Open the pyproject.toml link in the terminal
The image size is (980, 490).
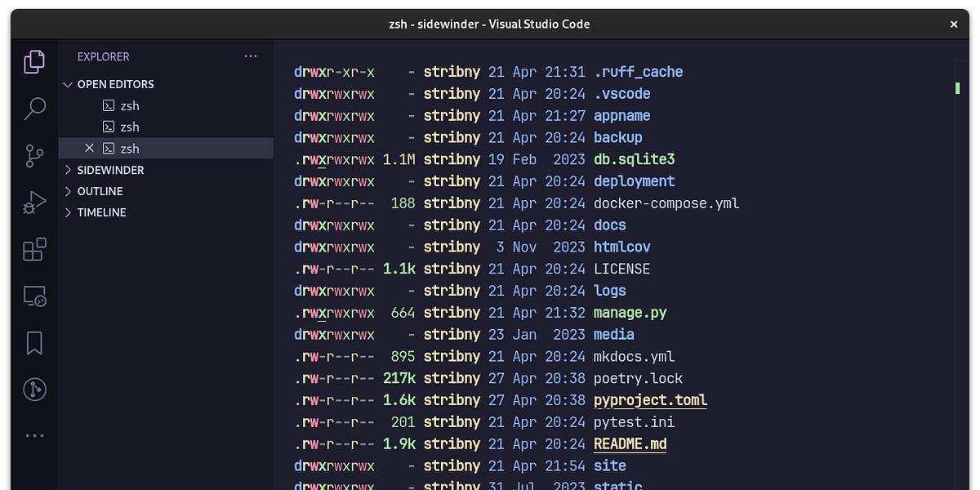(x=650, y=400)
